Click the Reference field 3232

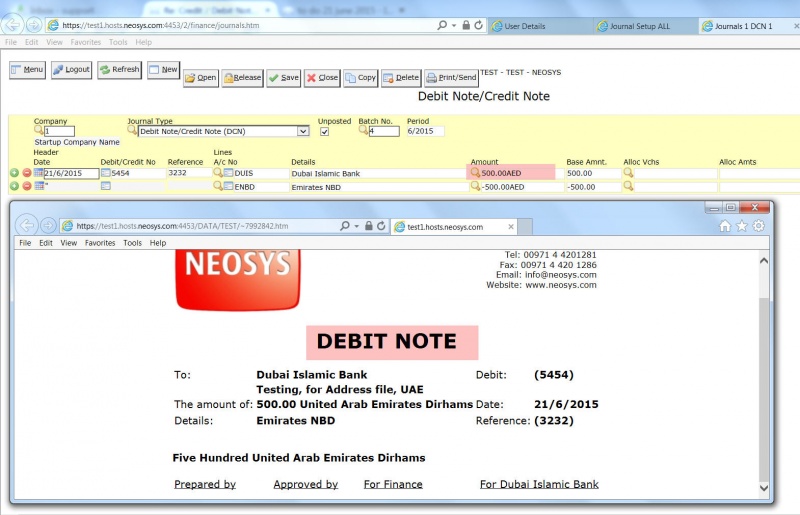[x=189, y=173]
